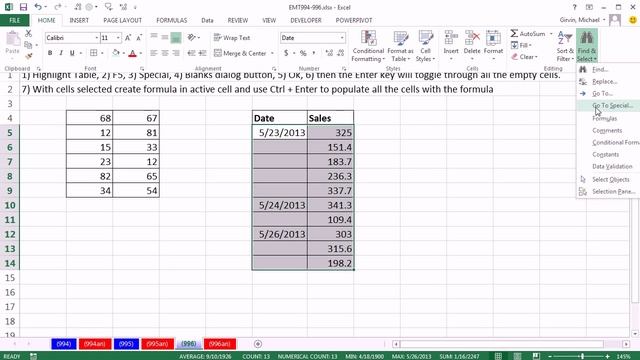640x360 pixels.
Task: Click Decrease Indent icon
Action: pyautogui.click(x=191, y=53)
